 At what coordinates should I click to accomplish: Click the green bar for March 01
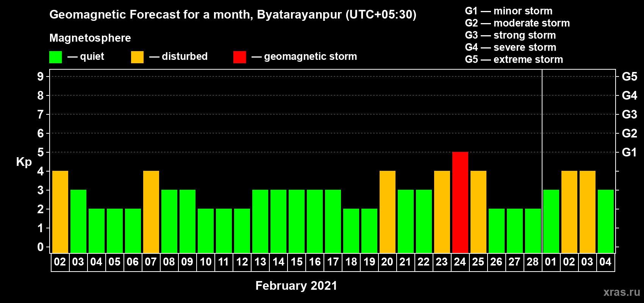[x=551, y=221]
